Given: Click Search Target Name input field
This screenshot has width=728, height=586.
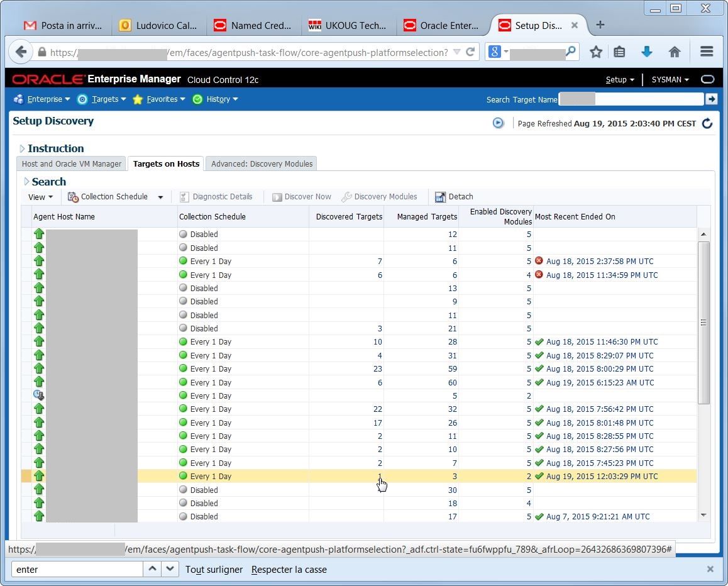Looking at the screenshot, I should click(x=631, y=99).
